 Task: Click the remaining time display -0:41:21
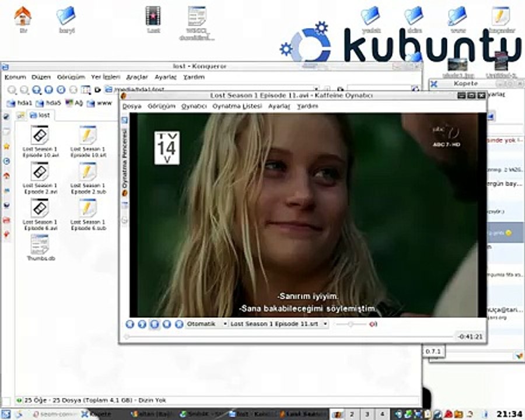pos(470,337)
